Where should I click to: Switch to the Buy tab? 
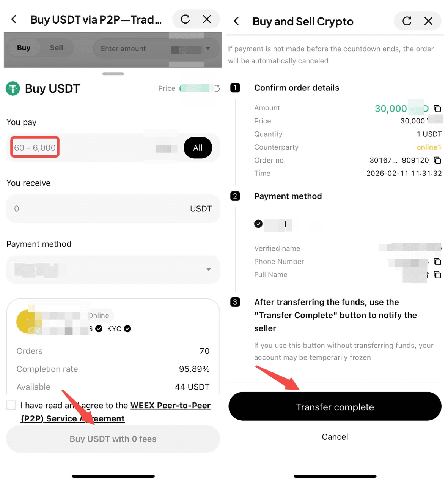click(x=24, y=48)
